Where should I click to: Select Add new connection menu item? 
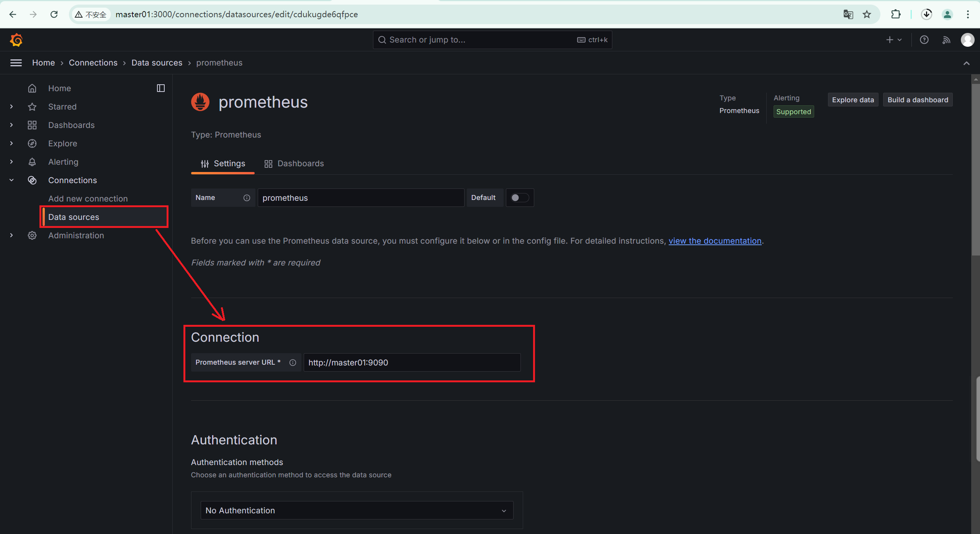[88, 198]
